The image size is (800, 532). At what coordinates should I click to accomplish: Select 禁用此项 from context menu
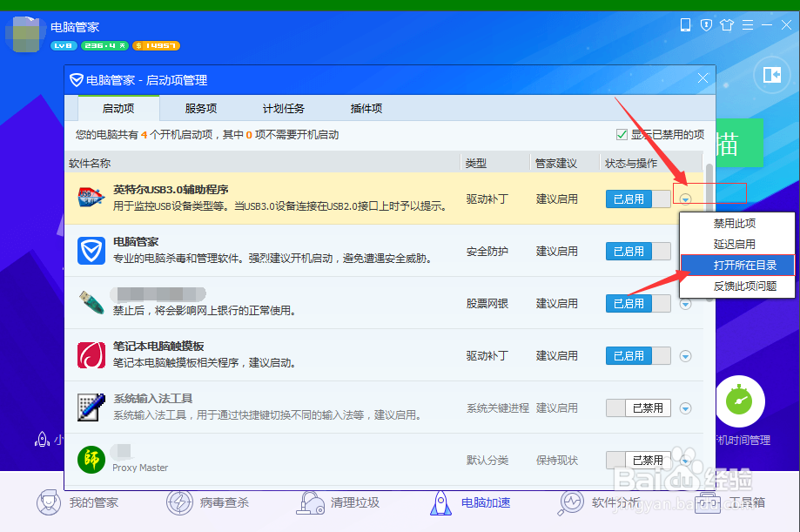coord(737,223)
